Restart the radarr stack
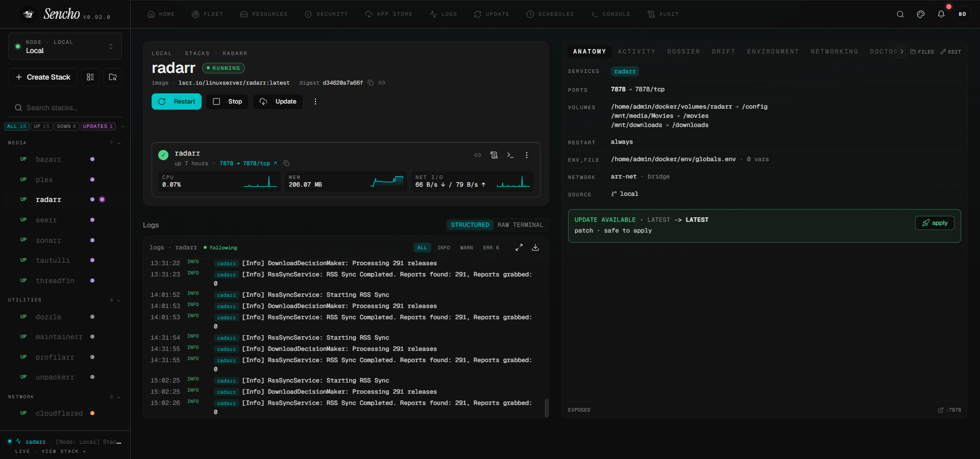This screenshot has width=980, height=459. (177, 101)
